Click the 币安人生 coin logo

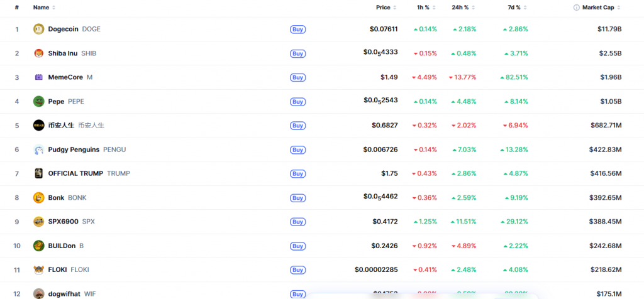tap(38, 126)
